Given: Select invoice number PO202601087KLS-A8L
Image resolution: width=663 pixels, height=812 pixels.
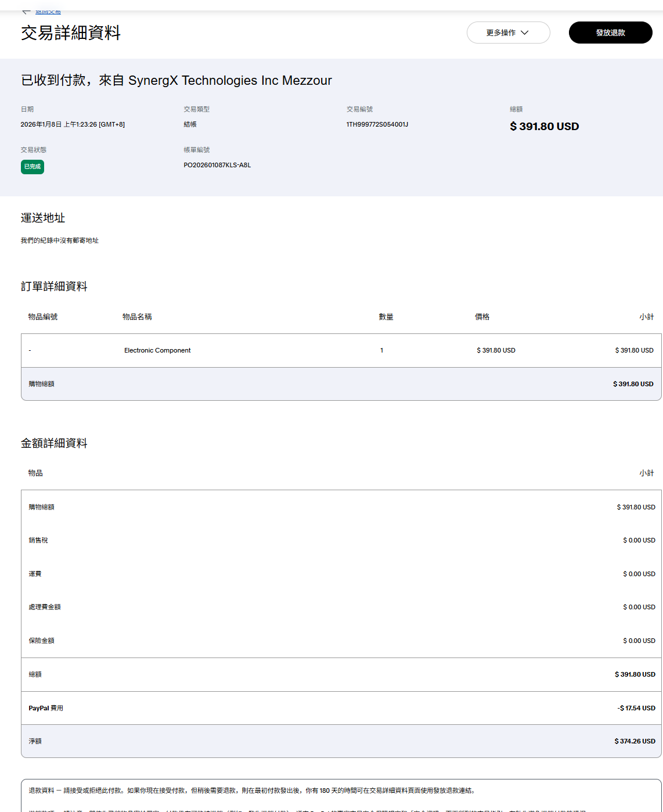Looking at the screenshot, I should point(217,165).
